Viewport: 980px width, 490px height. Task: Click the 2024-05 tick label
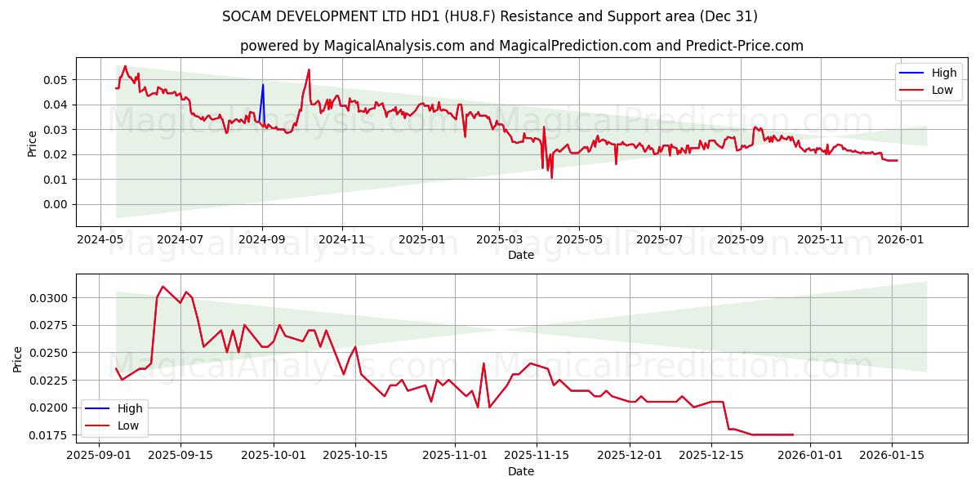tap(100, 240)
